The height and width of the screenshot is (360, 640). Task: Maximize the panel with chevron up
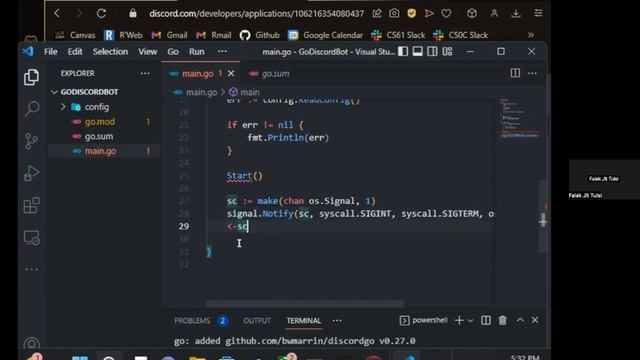coord(520,320)
